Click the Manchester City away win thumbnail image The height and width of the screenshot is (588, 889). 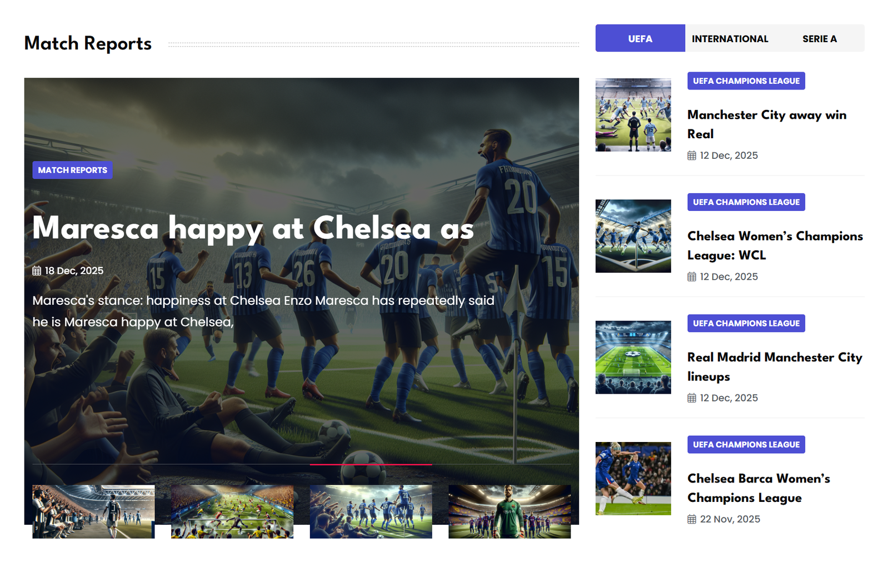coord(633,115)
